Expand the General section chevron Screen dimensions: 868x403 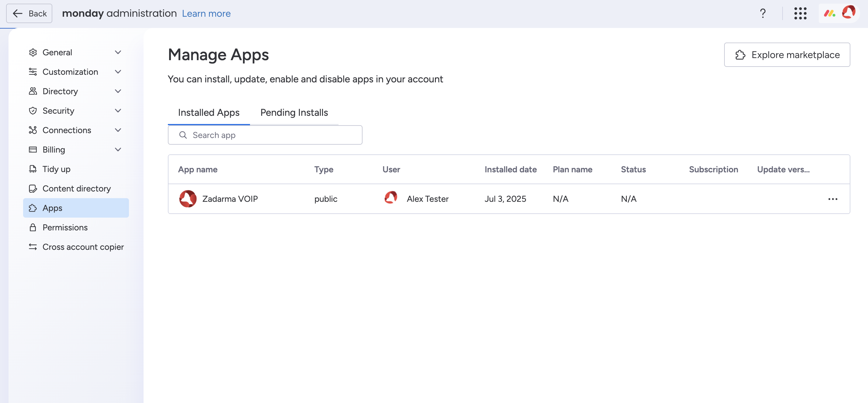118,53
